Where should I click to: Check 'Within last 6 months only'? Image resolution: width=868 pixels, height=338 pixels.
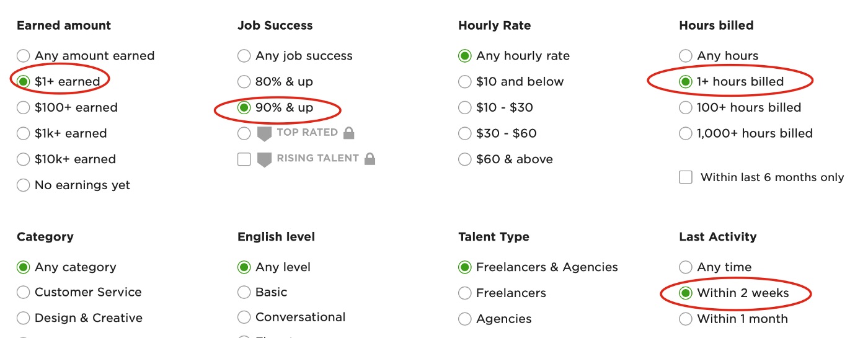point(686,177)
